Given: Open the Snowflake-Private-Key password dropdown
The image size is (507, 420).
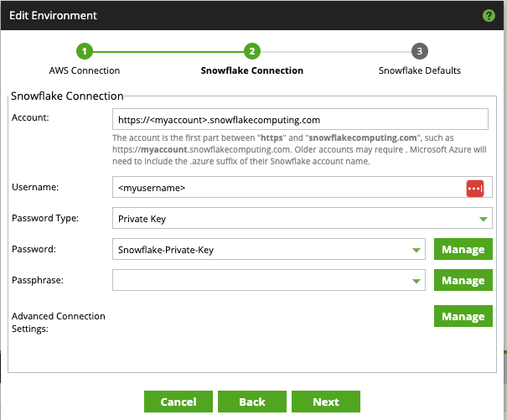Looking at the screenshot, I should coord(416,250).
